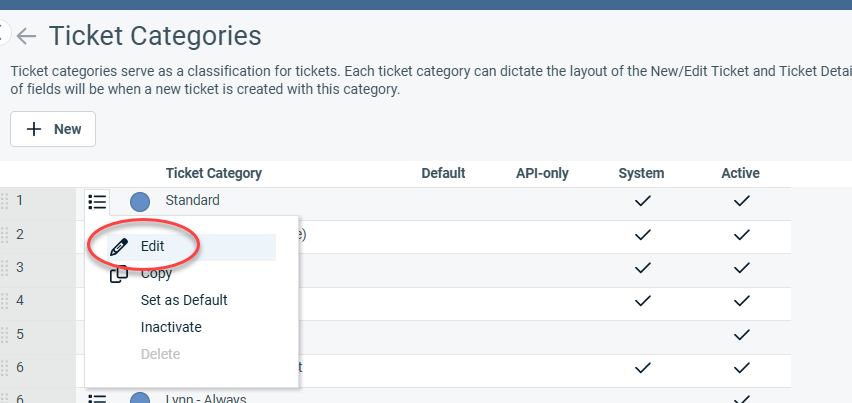Viewport: 852px width, 403px height.
Task: Select Set as Default from context menu
Action: coord(184,300)
